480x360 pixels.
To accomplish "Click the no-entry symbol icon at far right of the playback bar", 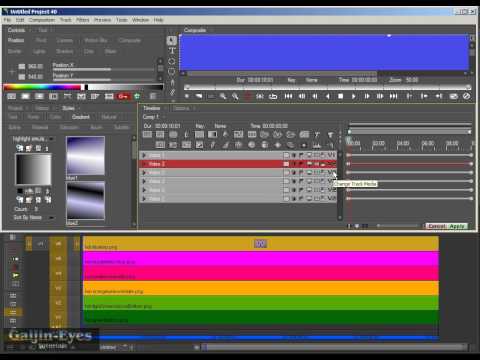I will coord(466,96).
